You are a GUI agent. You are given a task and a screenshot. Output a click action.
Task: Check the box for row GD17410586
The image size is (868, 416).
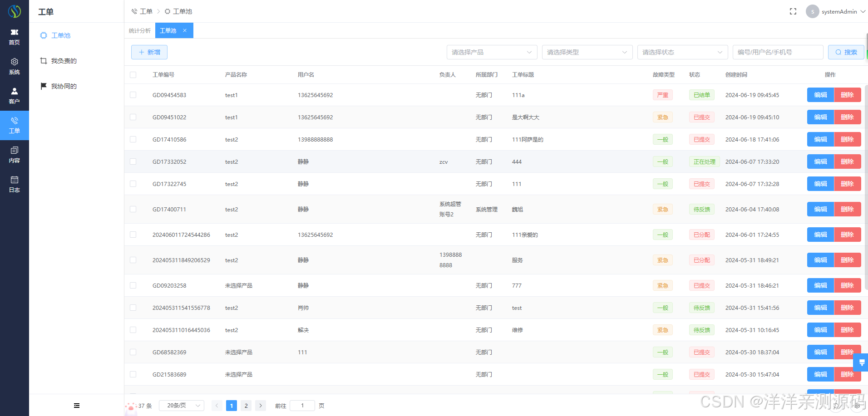click(133, 139)
